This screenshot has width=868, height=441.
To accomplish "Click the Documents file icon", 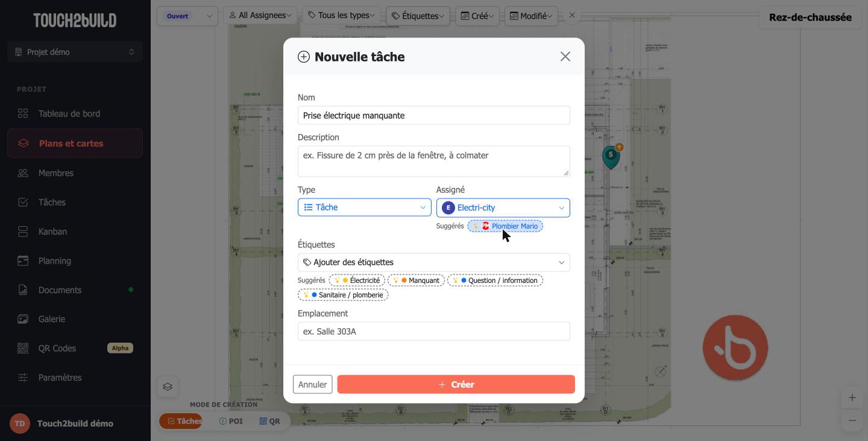I will tap(23, 290).
